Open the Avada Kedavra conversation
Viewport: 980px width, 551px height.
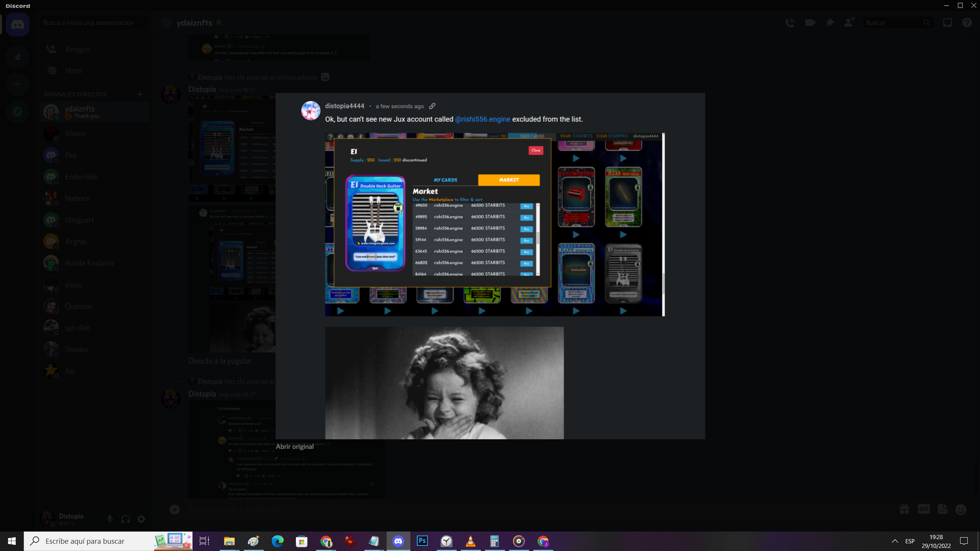[94, 263]
